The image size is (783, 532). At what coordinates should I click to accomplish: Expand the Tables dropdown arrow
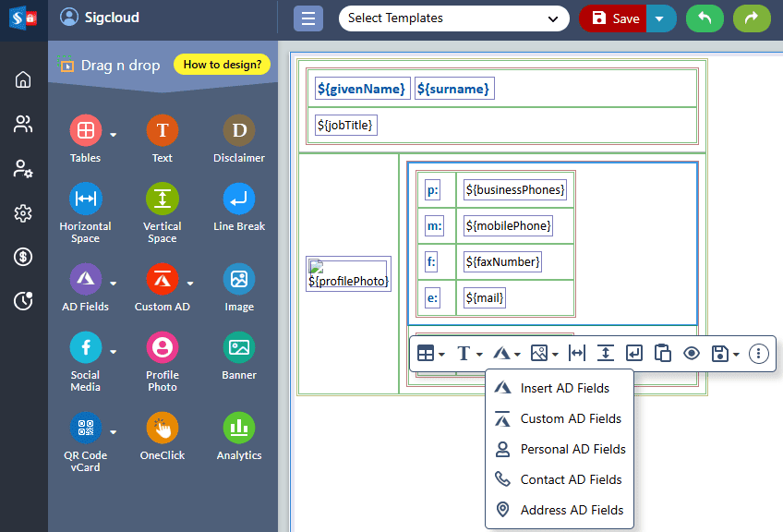click(114, 135)
